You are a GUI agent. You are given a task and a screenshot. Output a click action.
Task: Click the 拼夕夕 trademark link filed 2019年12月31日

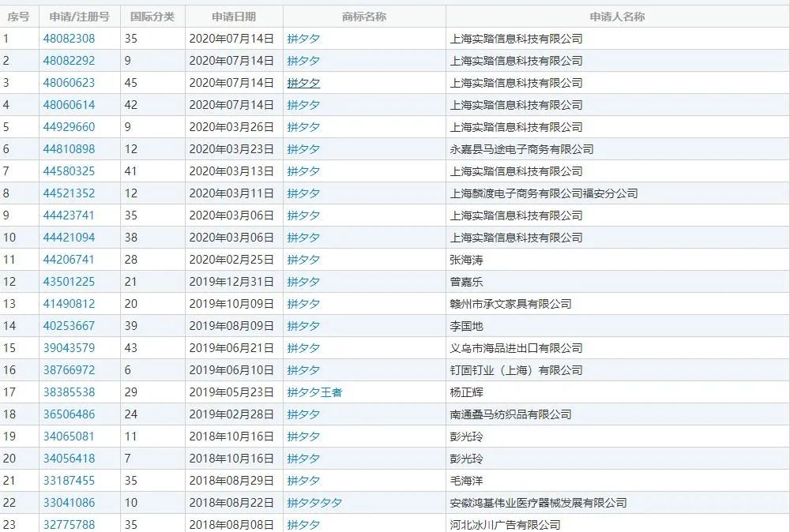coord(302,281)
